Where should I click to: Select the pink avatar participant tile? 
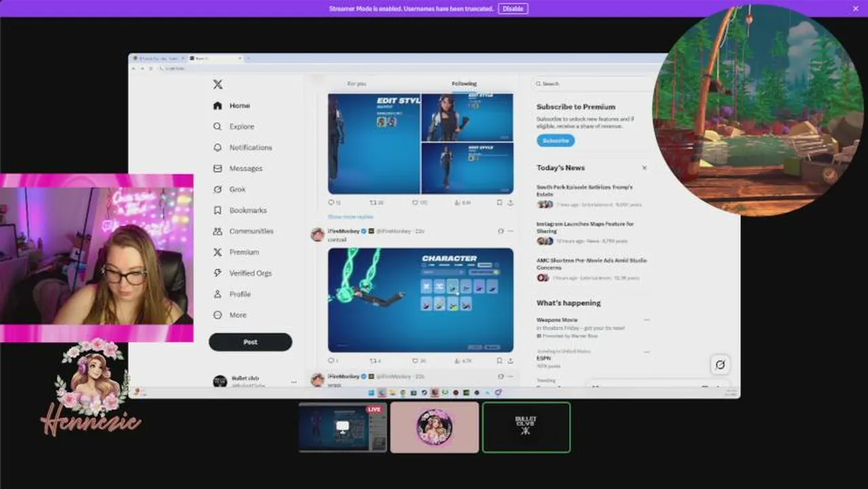coord(435,427)
